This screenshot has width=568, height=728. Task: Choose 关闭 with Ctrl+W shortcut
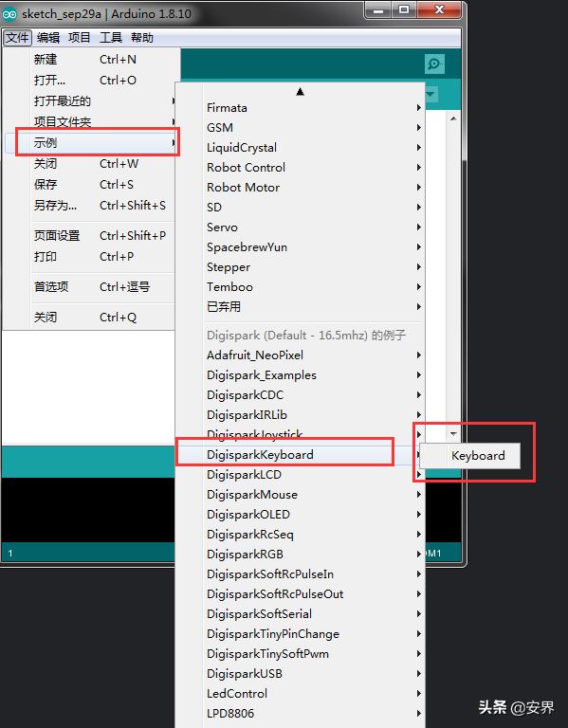(90, 163)
